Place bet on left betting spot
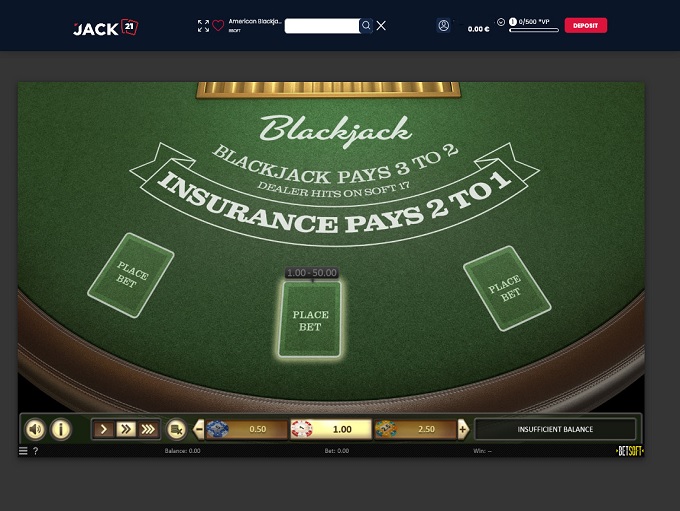680x511 pixels. [x=131, y=275]
